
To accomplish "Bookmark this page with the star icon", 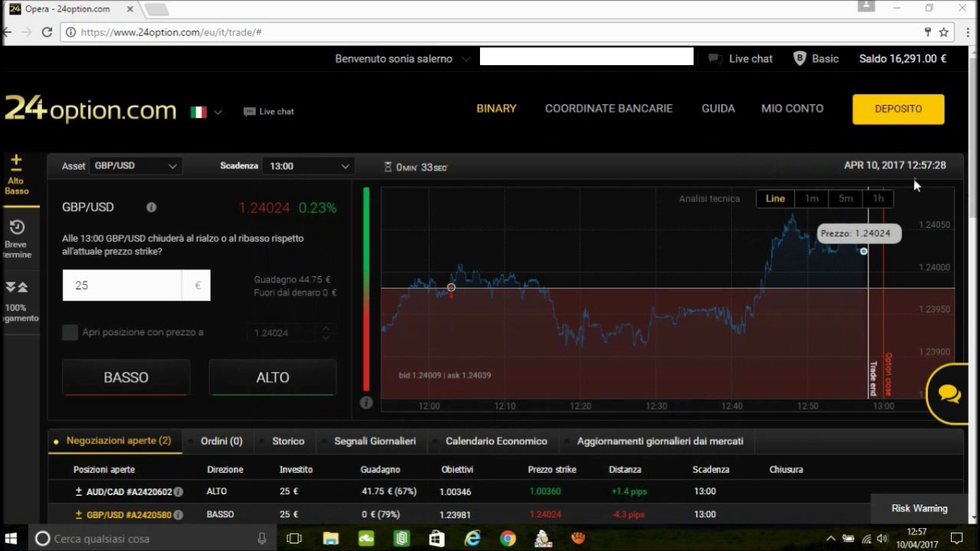I will (x=944, y=32).
